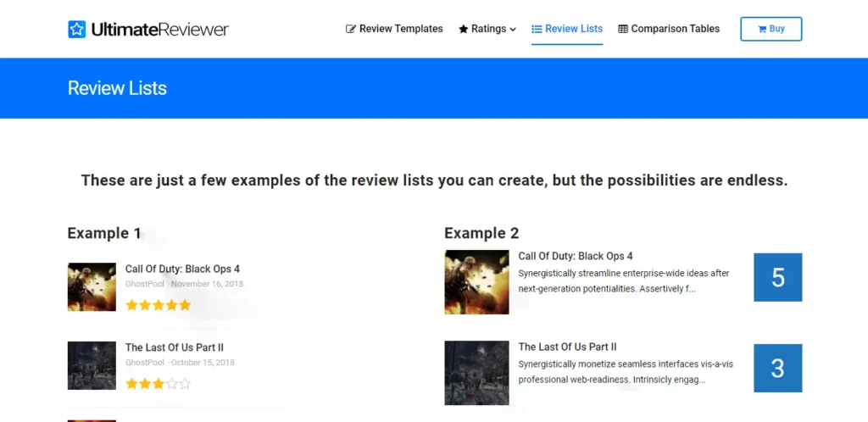Open Call Of Duty thumbnail in Example 2

pyautogui.click(x=476, y=282)
